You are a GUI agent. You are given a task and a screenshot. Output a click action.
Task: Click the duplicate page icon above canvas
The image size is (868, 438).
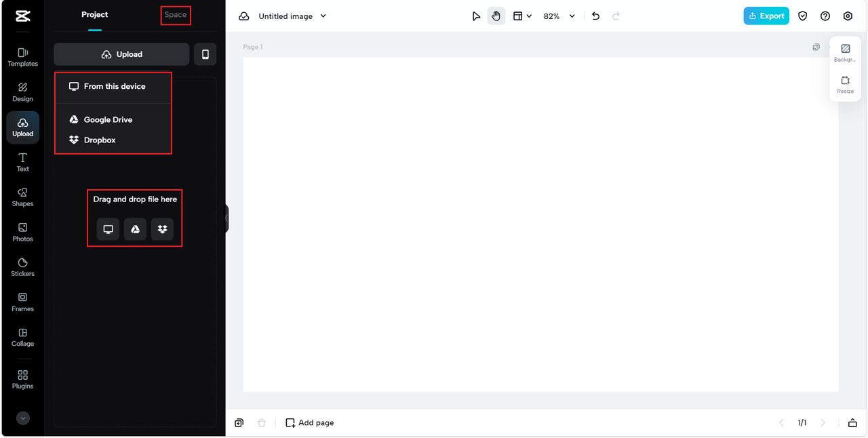pyautogui.click(x=816, y=47)
